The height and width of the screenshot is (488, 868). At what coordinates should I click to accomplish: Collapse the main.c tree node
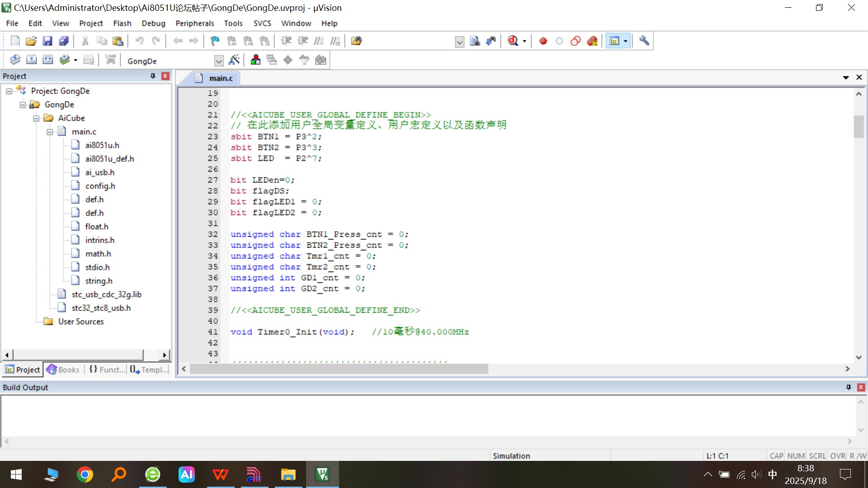[x=50, y=132]
